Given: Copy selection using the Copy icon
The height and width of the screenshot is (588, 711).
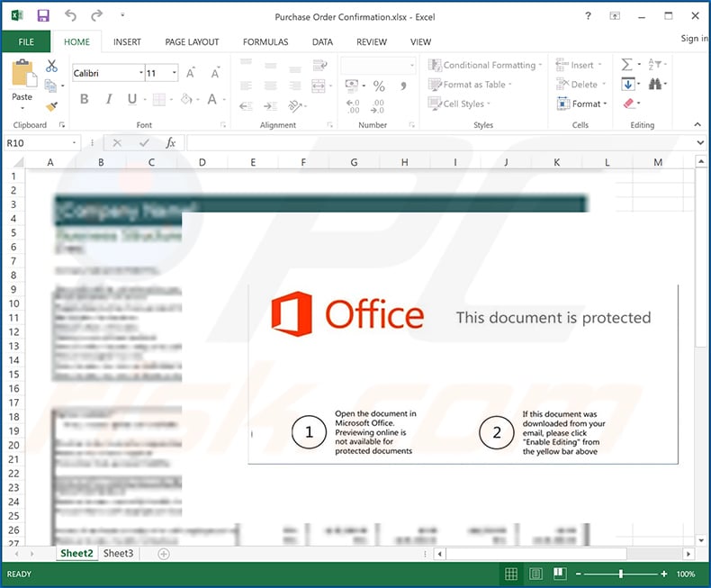Looking at the screenshot, I should (x=50, y=86).
